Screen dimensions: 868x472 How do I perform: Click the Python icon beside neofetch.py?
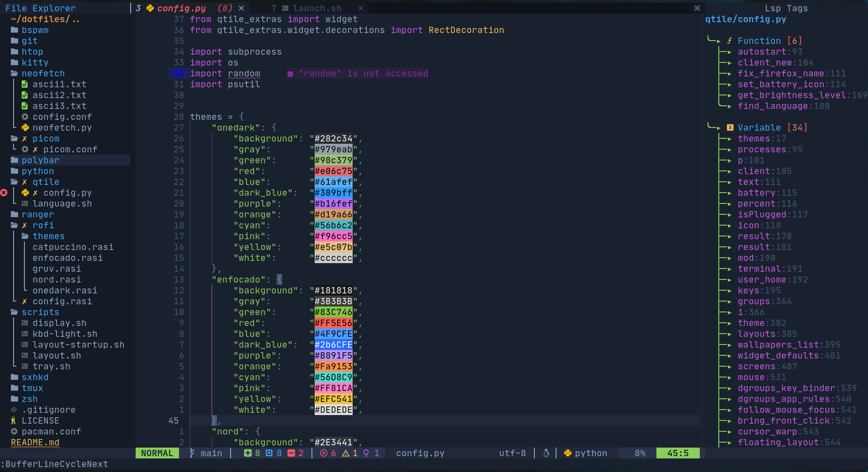[25, 127]
